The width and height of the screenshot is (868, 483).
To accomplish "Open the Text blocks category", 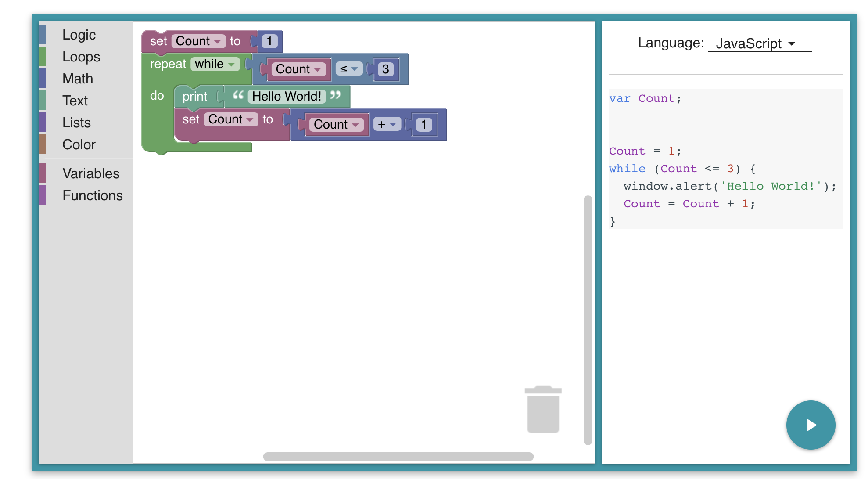I will click(75, 101).
